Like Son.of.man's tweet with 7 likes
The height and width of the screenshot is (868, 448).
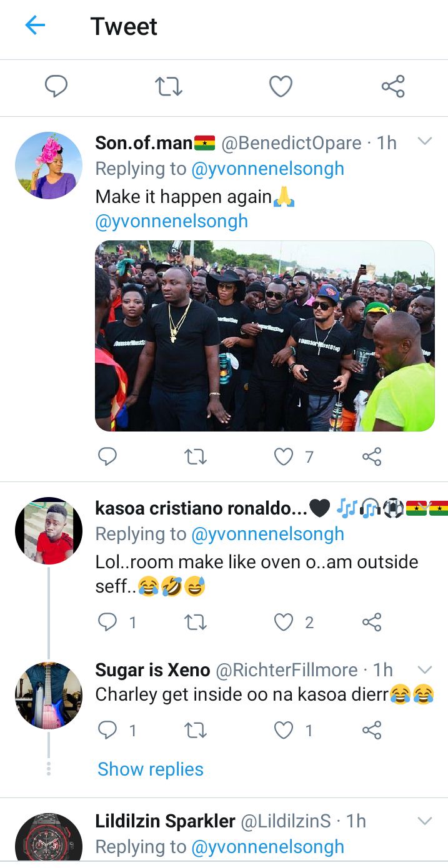[x=284, y=457]
